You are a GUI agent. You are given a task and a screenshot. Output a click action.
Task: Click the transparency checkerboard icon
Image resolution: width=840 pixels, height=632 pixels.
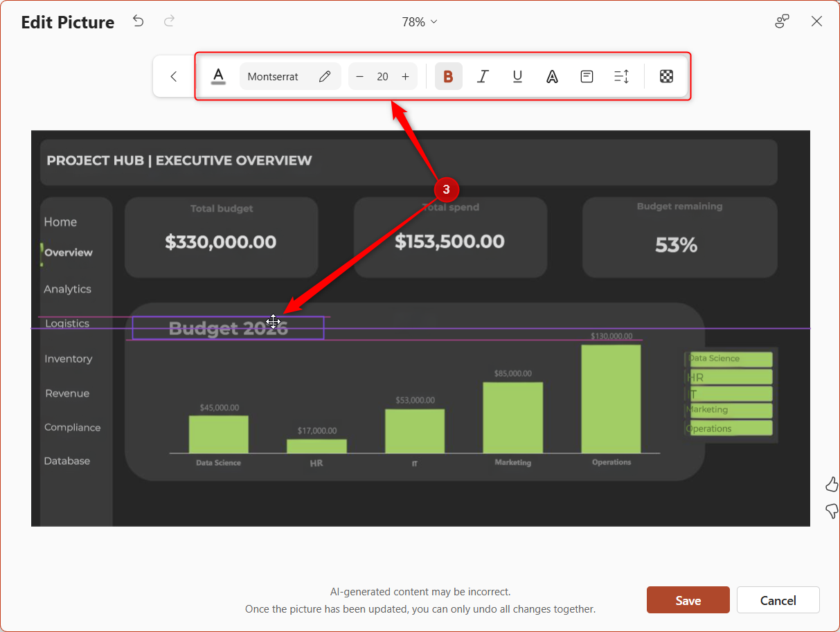pos(666,76)
